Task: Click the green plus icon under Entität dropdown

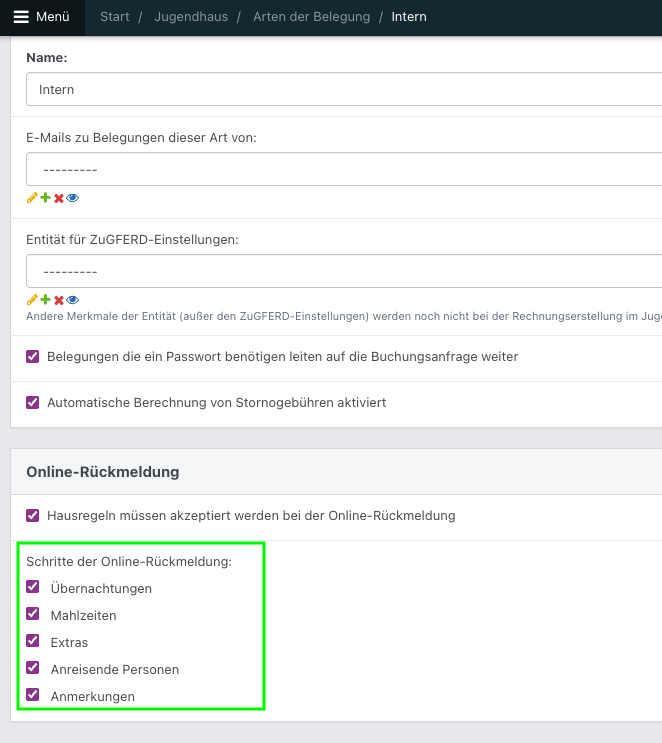Action: pyautogui.click(x=45, y=299)
